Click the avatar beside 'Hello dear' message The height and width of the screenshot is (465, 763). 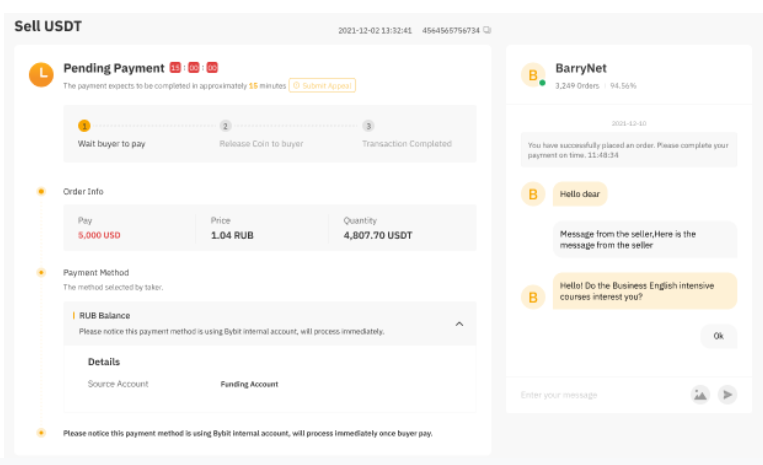tap(533, 194)
